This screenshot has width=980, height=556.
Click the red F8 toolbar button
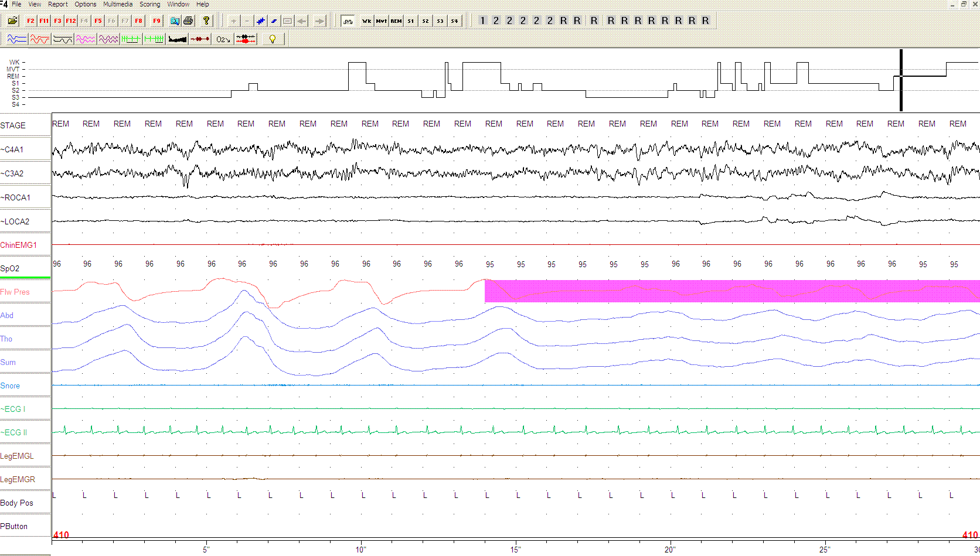tap(138, 21)
